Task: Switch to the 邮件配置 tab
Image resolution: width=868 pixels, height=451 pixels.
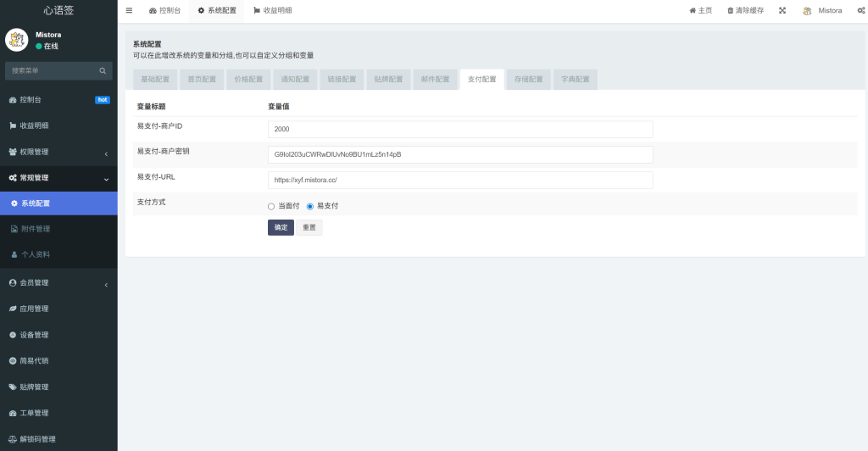Action: click(435, 79)
